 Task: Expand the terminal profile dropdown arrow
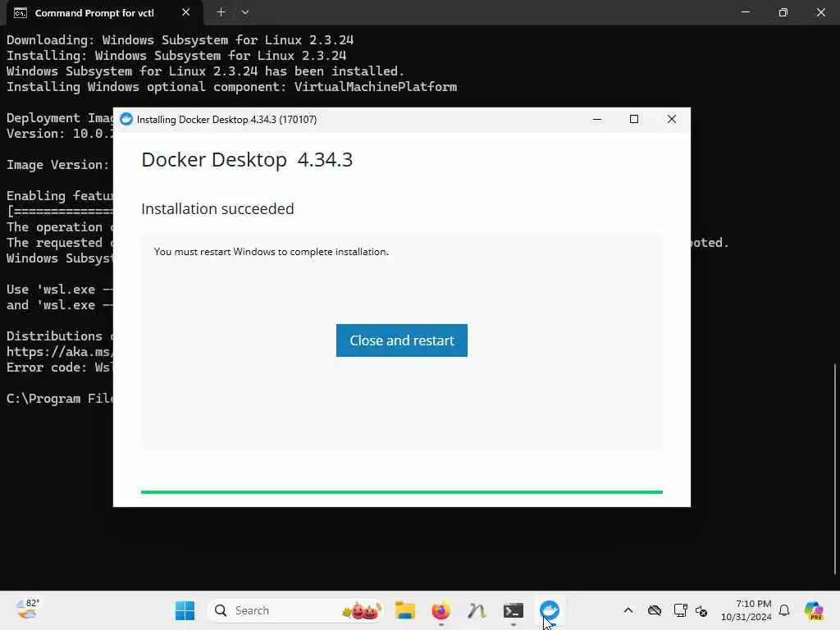point(244,12)
